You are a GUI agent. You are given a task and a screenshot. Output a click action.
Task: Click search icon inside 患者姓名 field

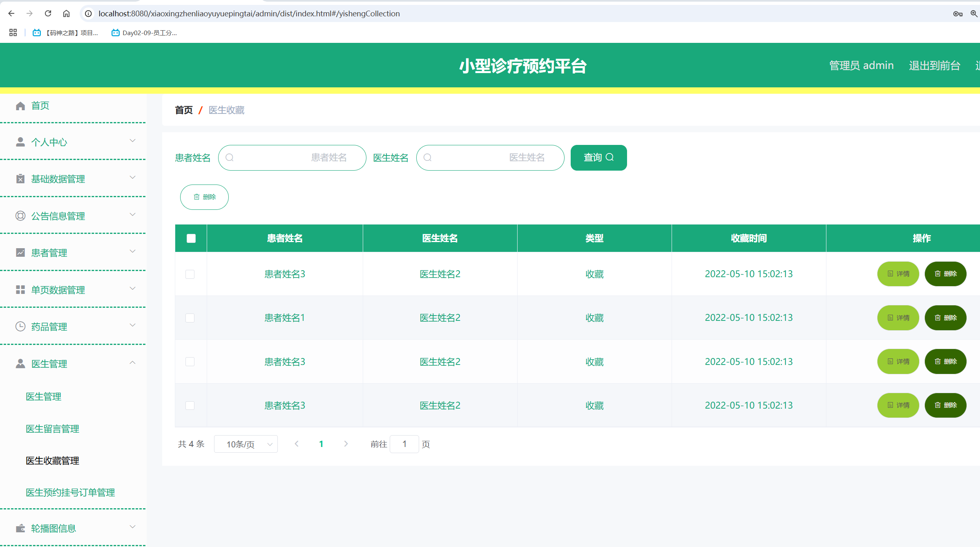(x=230, y=158)
